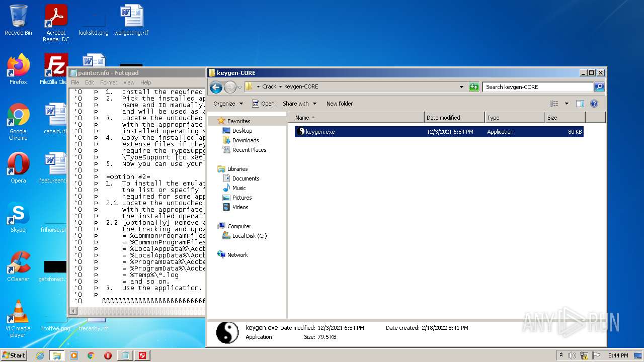Click the search magnifier icon
The height and width of the screenshot is (362, 644).
599,87
